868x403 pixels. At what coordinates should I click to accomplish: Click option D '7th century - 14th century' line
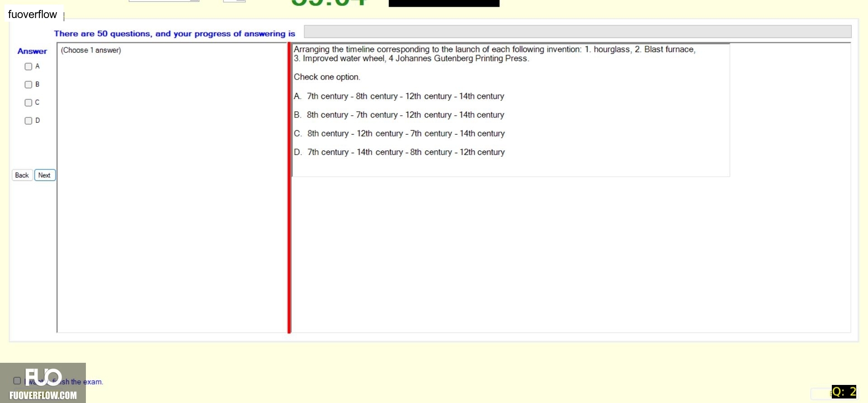(x=399, y=152)
